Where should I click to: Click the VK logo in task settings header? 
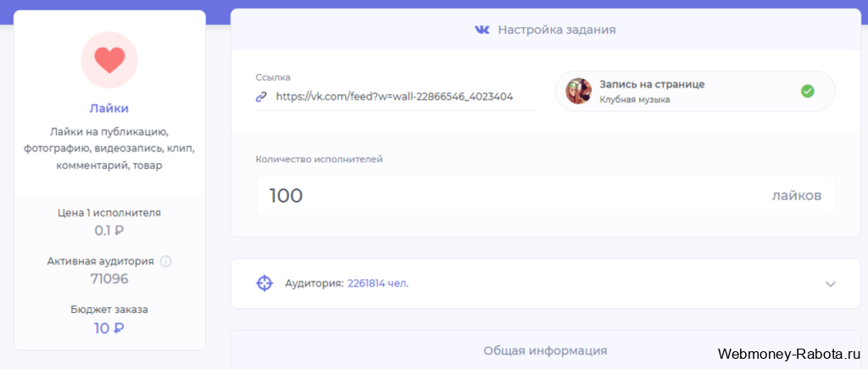(x=482, y=30)
